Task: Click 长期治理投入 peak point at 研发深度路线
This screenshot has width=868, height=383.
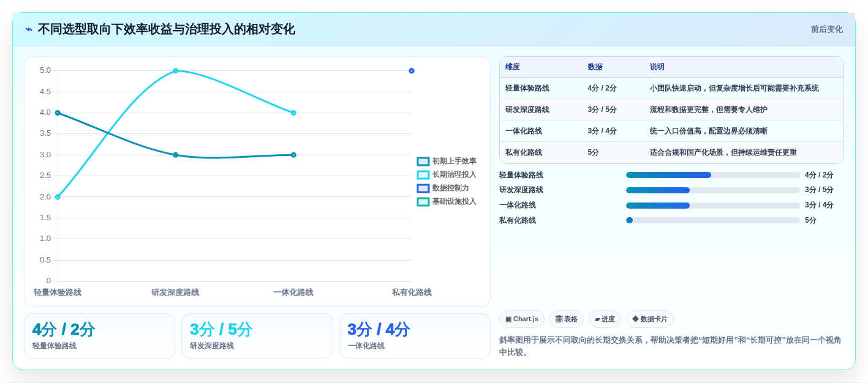Action: pos(176,71)
